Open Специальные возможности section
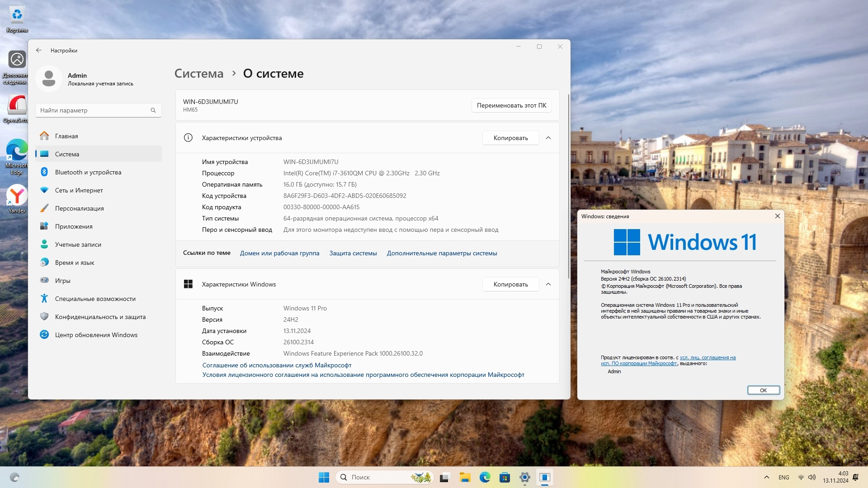868x488 pixels. (95, 299)
